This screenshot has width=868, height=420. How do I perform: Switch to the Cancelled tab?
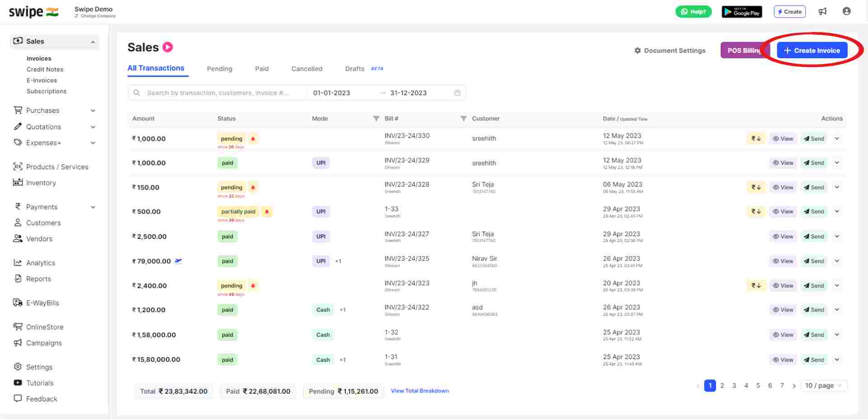[x=307, y=69]
